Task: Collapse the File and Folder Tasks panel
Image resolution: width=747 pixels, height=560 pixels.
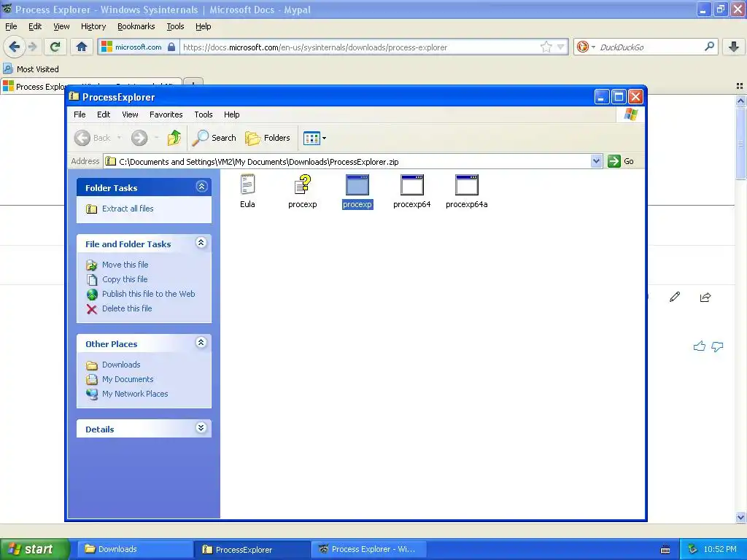Action: tap(201, 243)
